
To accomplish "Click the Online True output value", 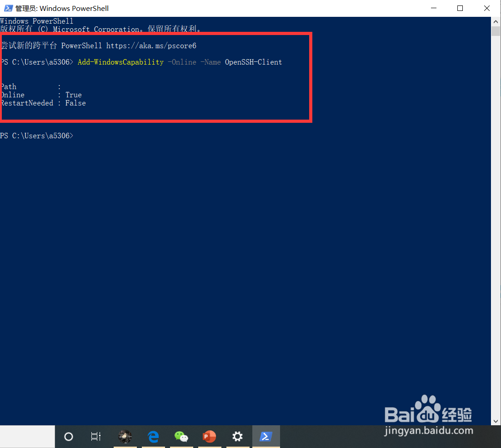I will [x=74, y=95].
